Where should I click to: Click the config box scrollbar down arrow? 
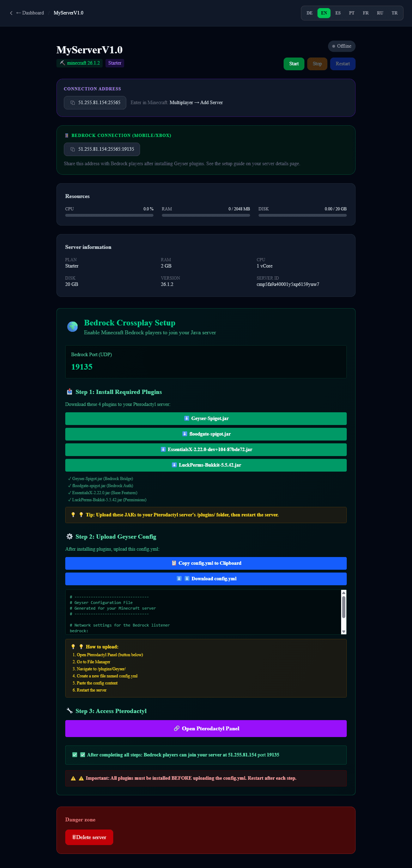(x=344, y=631)
